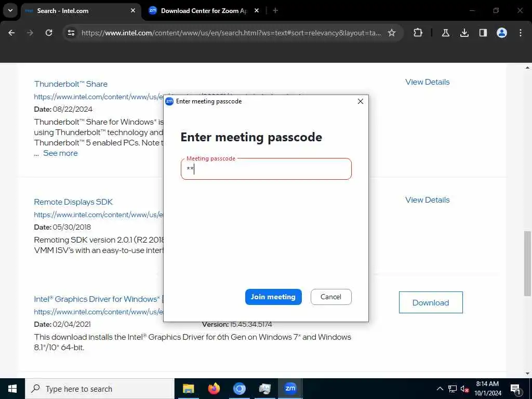Click the Join meeting button

[273, 297]
